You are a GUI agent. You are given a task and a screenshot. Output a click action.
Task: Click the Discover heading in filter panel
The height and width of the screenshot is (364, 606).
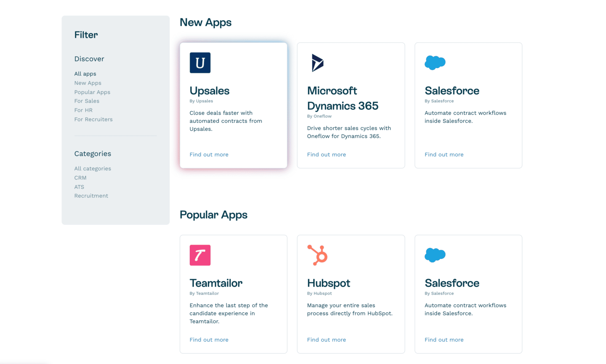(89, 59)
